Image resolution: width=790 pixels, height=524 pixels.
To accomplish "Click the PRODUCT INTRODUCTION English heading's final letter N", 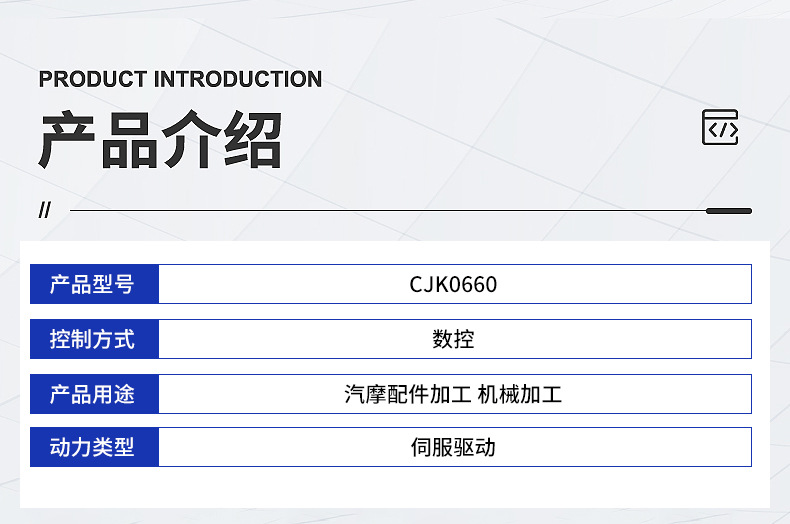I will click(x=314, y=80).
